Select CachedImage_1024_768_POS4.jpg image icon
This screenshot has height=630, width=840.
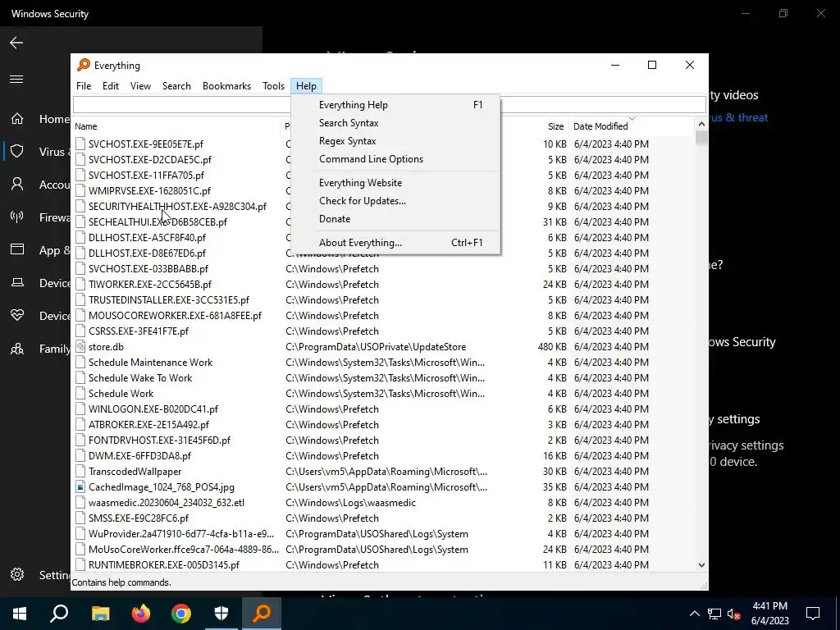coord(80,487)
